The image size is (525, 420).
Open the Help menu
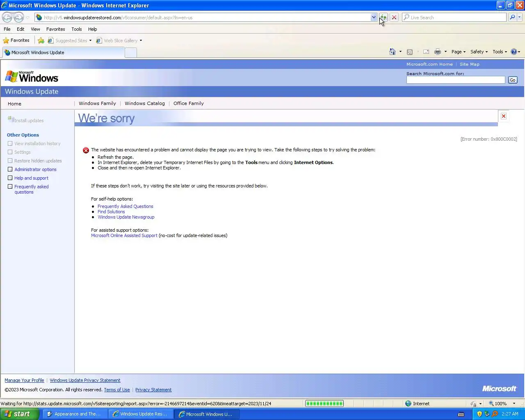[92, 29]
